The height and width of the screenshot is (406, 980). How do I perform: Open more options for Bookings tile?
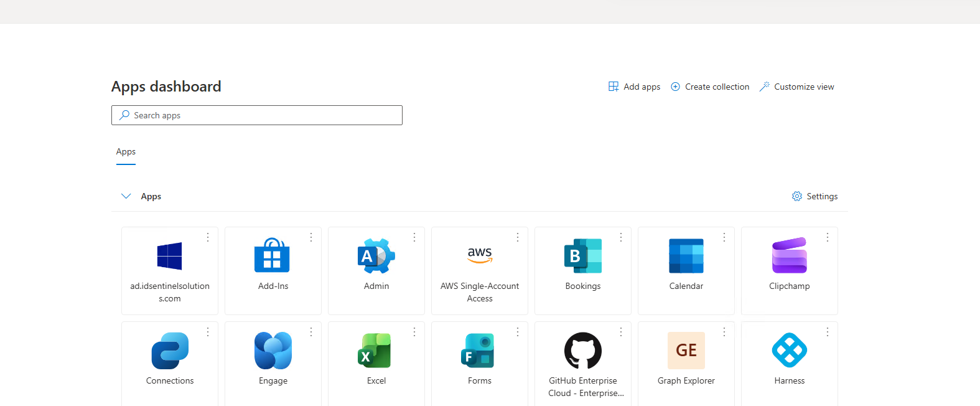pyautogui.click(x=621, y=237)
